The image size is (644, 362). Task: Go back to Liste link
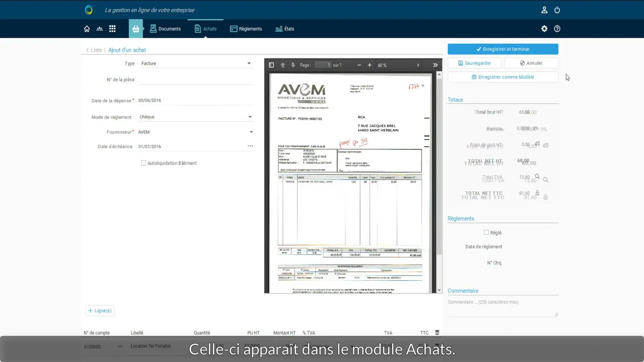pyautogui.click(x=94, y=50)
